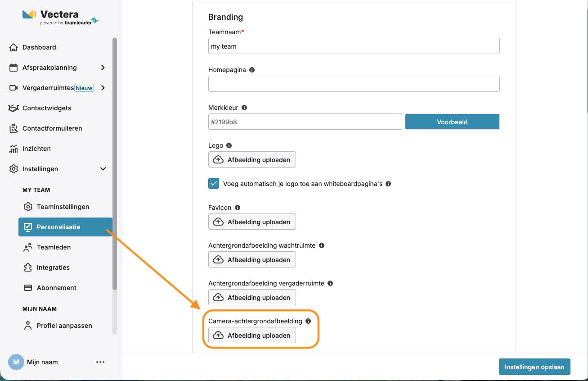
Task: Click the info icon next to Merkkleur
Action: click(244, 108)
